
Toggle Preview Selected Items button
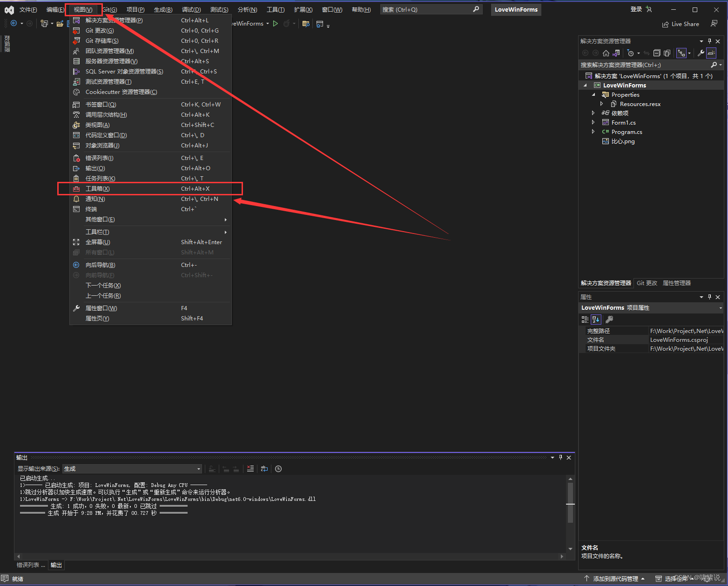click(x=711, y=53)
